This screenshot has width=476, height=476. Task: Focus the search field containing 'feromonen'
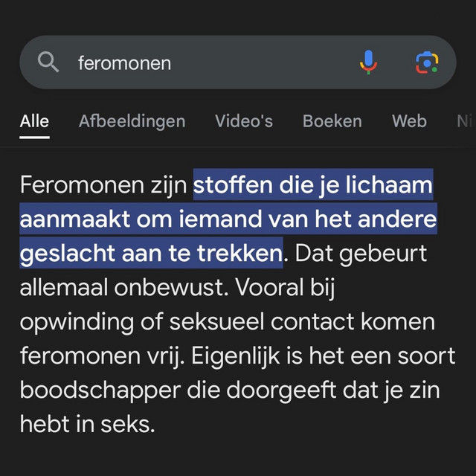coord(208,63)
